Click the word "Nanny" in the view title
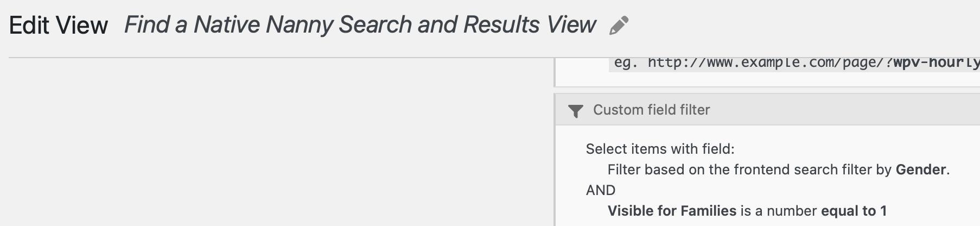This screenshot has width=980, height=226. (299, 25)
